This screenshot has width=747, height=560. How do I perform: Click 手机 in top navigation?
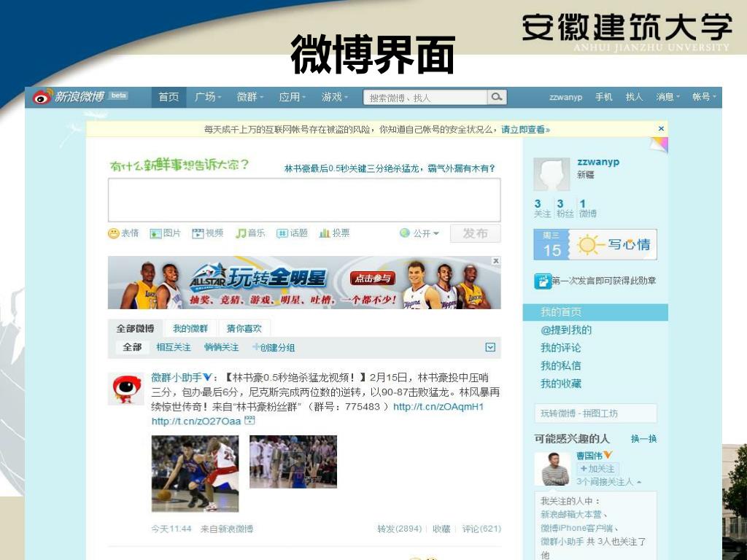point(603,97)
